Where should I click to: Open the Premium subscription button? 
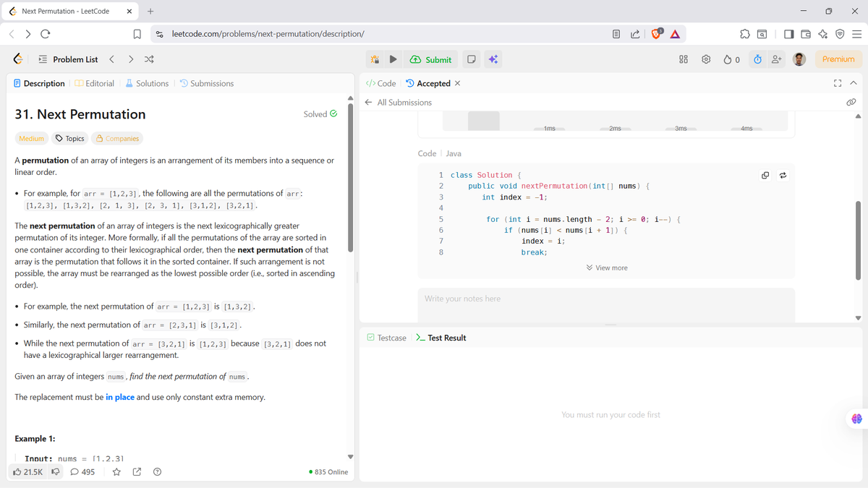click(838, 59)
